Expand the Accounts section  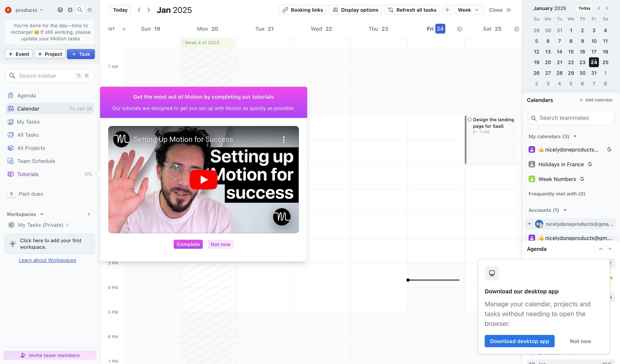pos(565,210)
